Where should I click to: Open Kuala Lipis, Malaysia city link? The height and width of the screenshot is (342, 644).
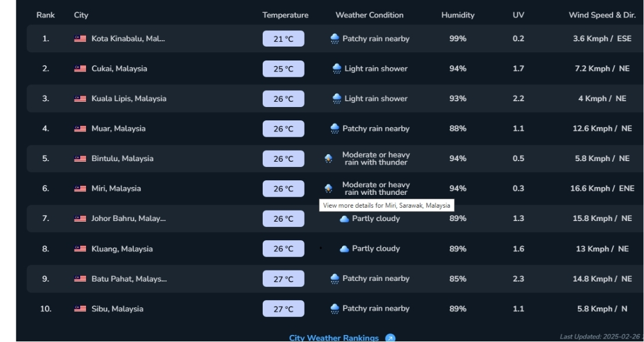click(128, 99)
